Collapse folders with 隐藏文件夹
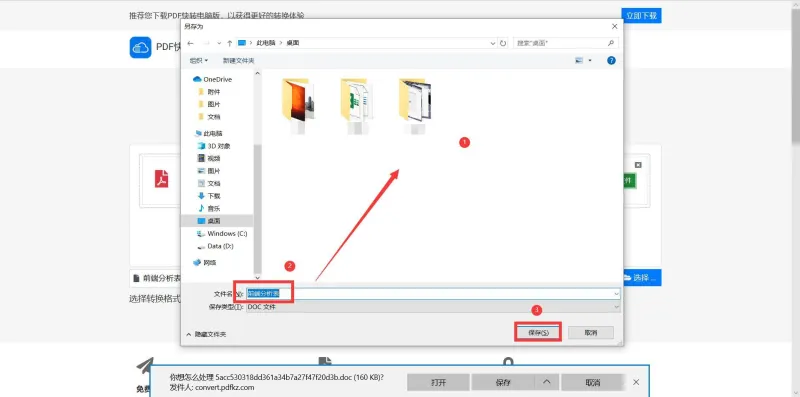 click(x=206, y=334)
